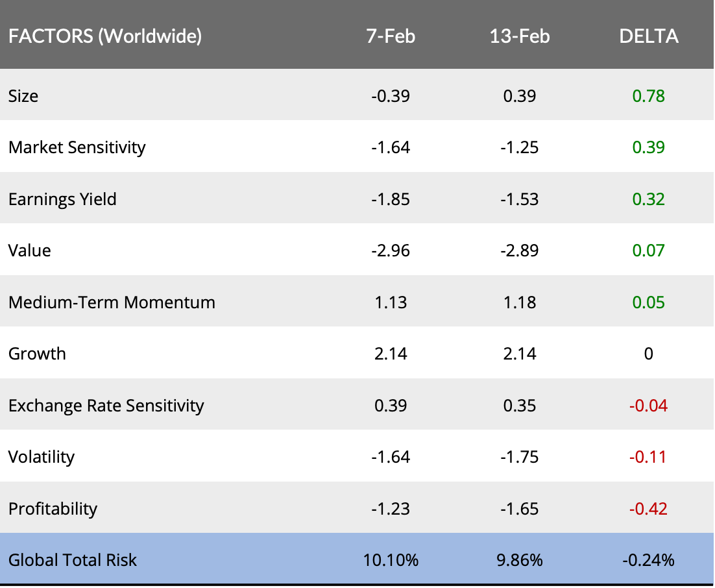Click the Earnings Yield factor label
Image resolution: width=715 pixels, height=588 pixels.
pos(62,199)
